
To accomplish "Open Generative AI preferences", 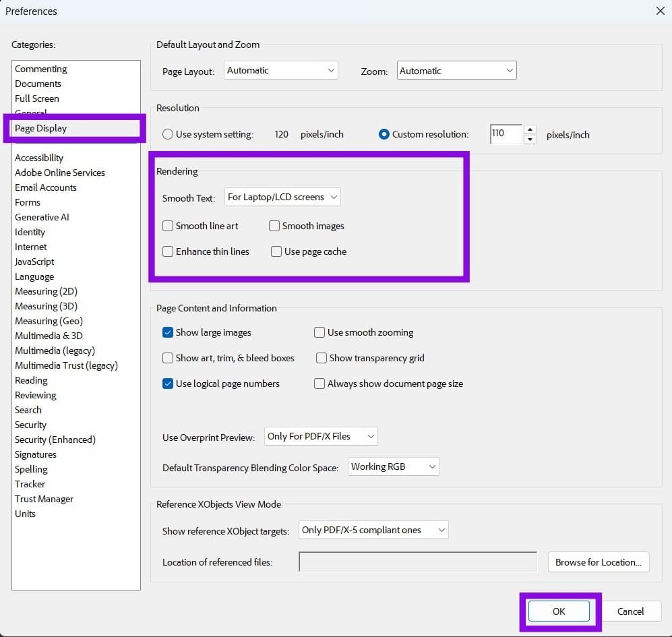I will (42, 217).
